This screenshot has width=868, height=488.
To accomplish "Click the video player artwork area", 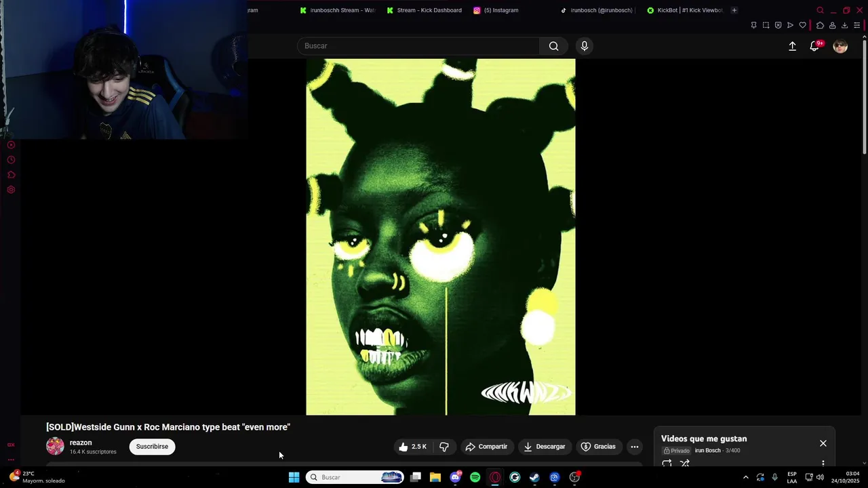I will point(441,237).
